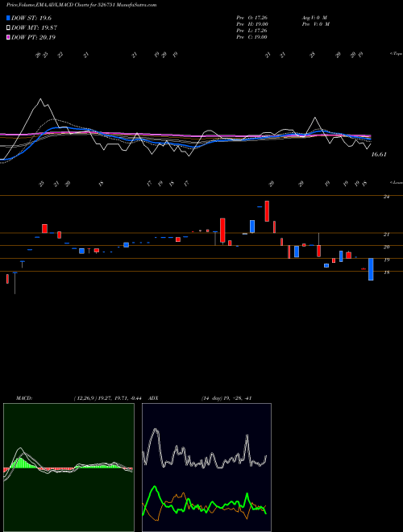The image size is (403, 532).
Task: Click the 'Pre L: 17.26' value
Action: tap(251, 31)
